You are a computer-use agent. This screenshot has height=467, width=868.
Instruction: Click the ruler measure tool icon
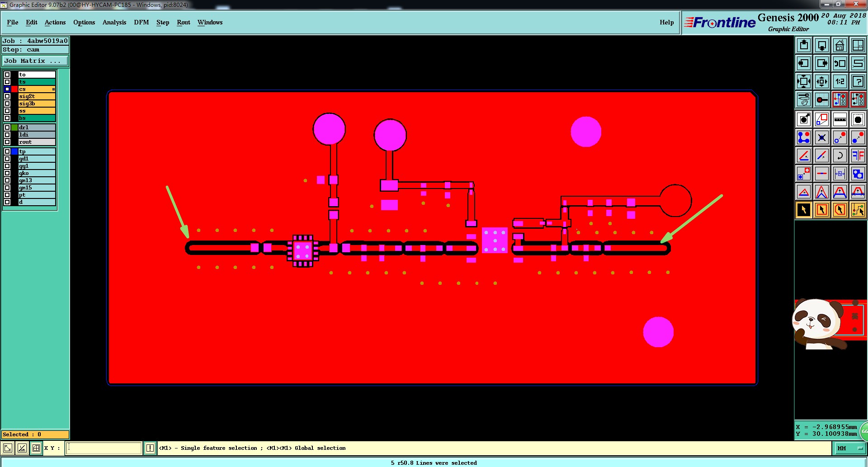pyautogui.click(x=840, y=119)
